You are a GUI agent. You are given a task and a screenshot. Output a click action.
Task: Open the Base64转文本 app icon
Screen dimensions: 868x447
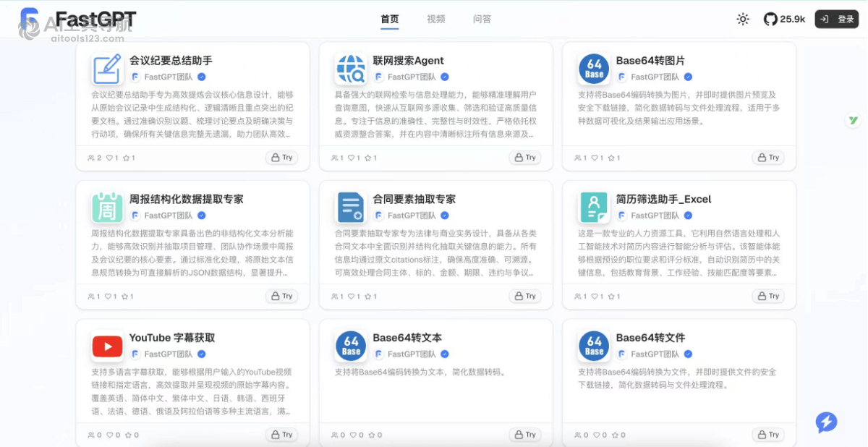[x=351, y=346]
